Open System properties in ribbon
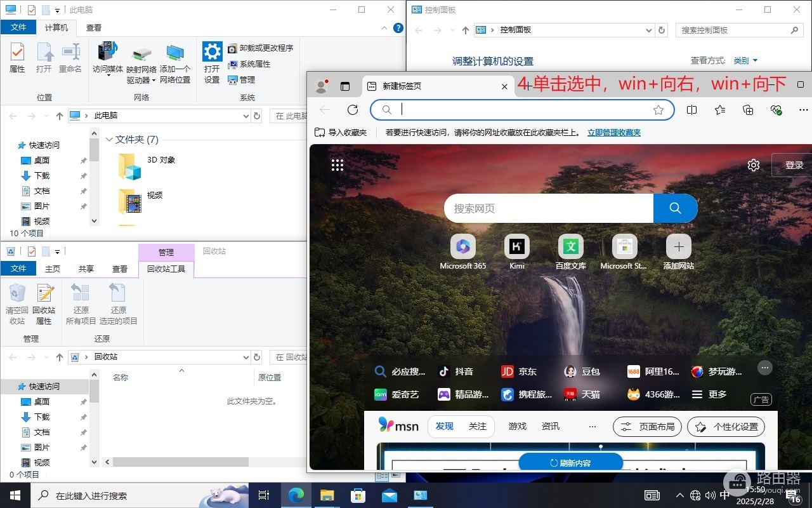The image size is (812, 508). point(249,64)
